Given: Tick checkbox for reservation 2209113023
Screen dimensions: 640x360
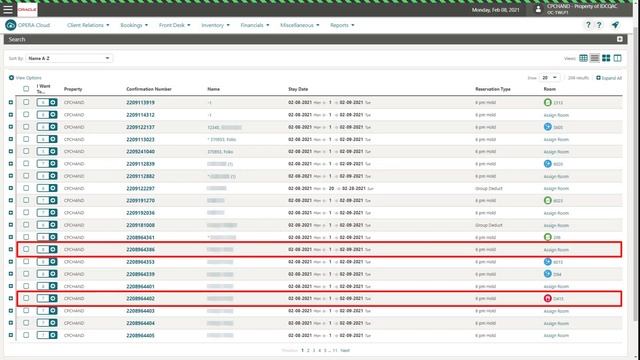Looking at the screenshot, I should (x=26, y=139).
